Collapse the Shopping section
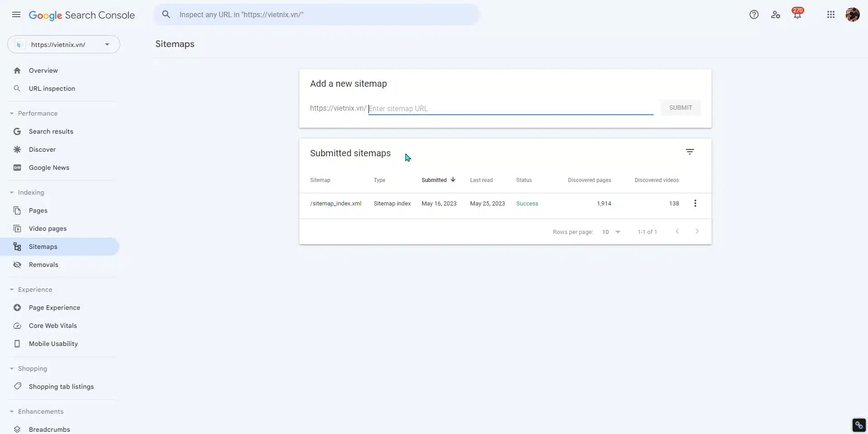The width and height of the screenshot is (868, 434). click(12, 369)
